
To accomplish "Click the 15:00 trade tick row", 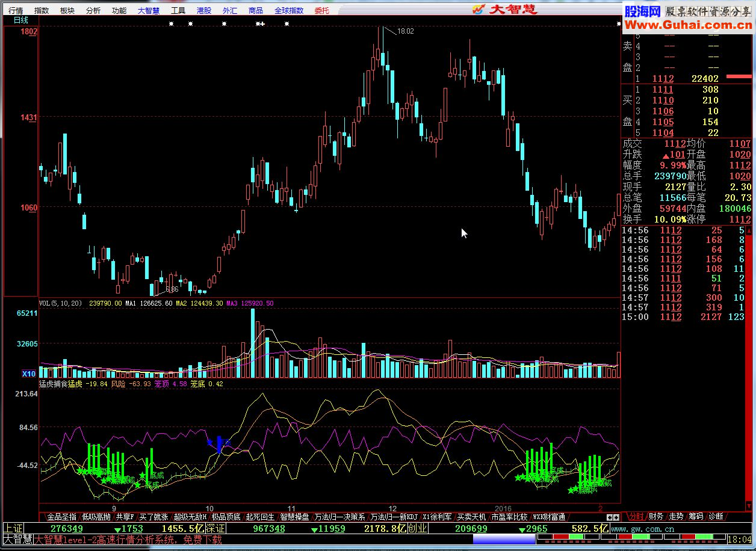I will (684, 317).
